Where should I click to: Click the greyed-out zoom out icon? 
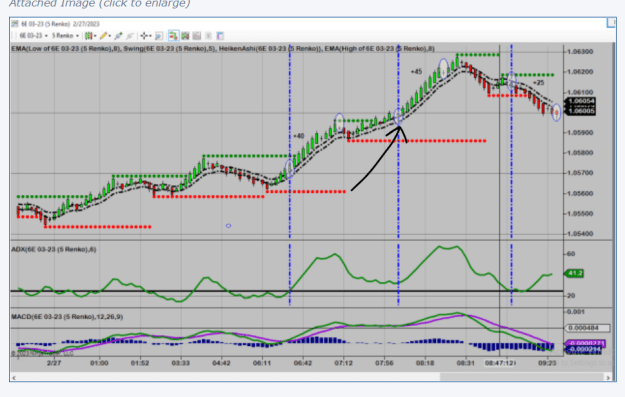130,36
